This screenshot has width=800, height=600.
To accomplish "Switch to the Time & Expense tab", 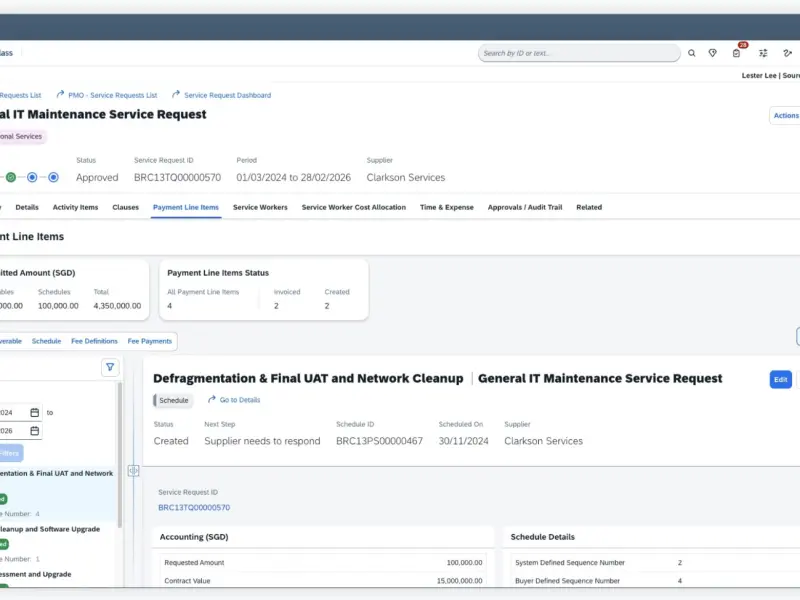I will (x=447, y=207).
